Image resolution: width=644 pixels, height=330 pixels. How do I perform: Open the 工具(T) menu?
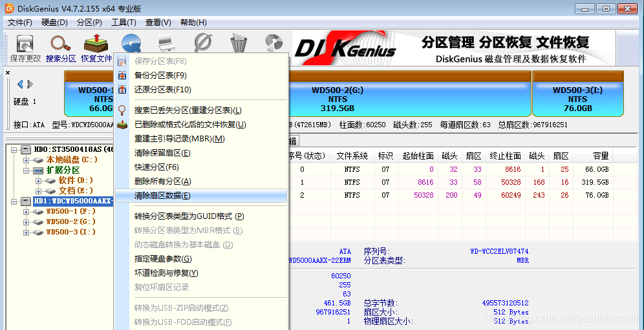[x=123, y=23]
